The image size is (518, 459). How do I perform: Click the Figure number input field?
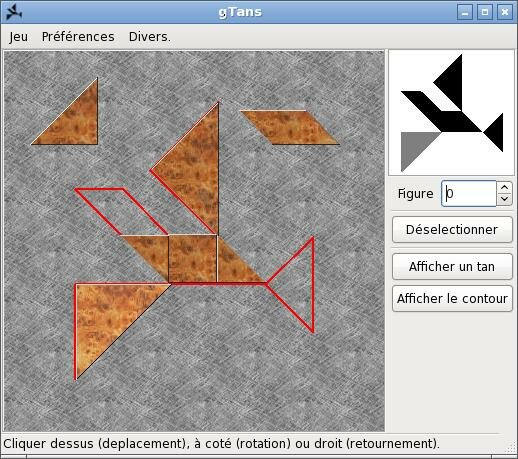469,193
